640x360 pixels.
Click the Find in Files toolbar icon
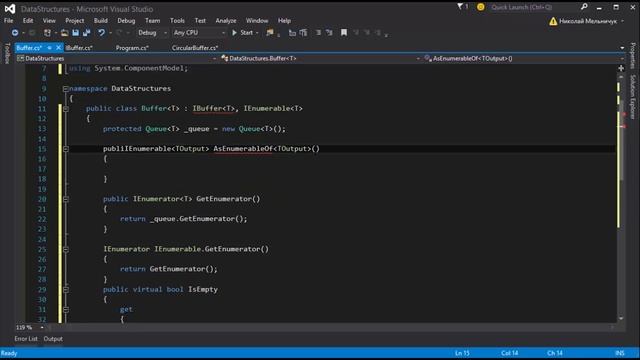(270, 33)
